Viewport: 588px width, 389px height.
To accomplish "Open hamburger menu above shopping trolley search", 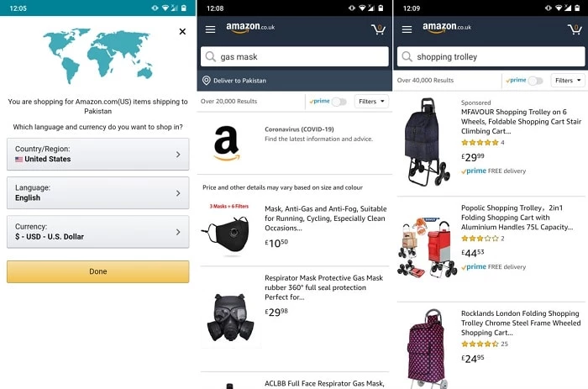I will tap(407, 29).
